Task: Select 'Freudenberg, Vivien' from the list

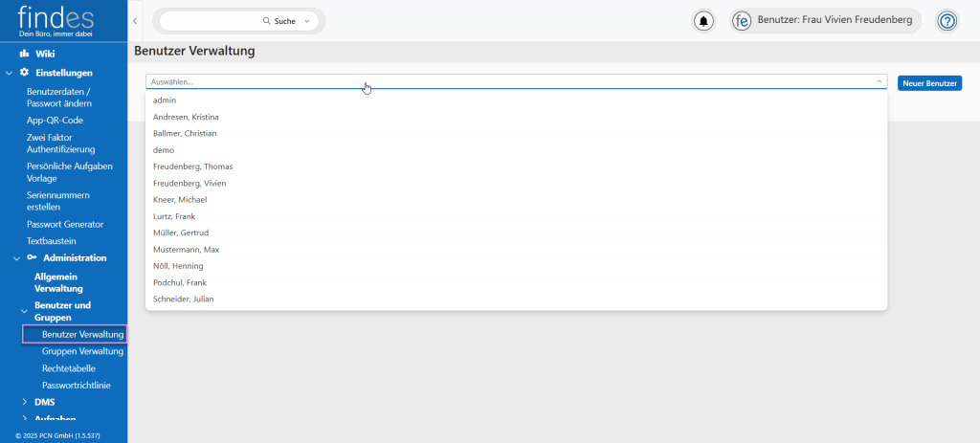Action: click(x=189, y=183)
